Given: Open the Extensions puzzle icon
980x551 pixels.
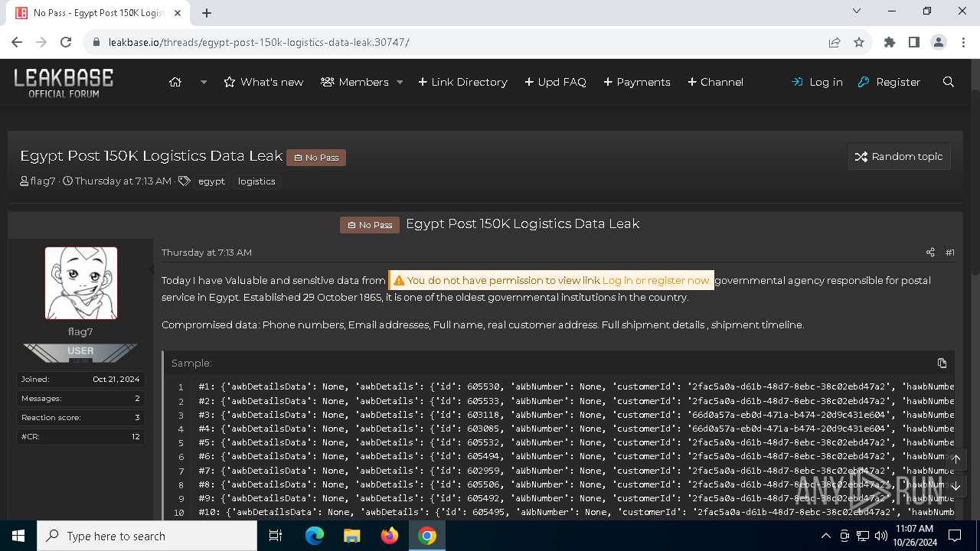Looking at the screenshot, I should click(x=890, y=42).
